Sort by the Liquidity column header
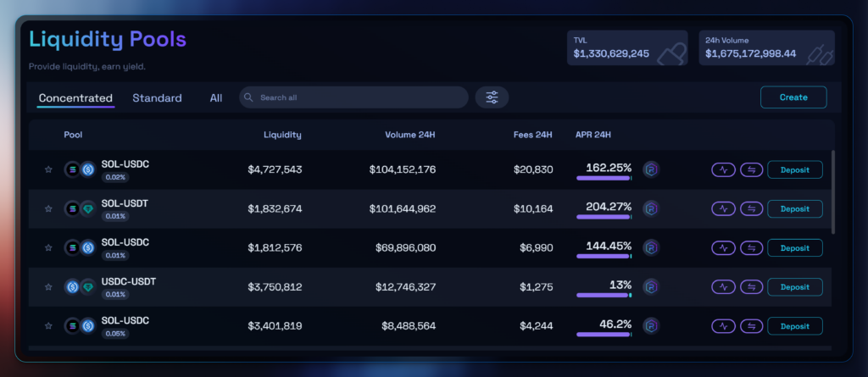This screenshot has height=377, width=868. click(282, 135)
